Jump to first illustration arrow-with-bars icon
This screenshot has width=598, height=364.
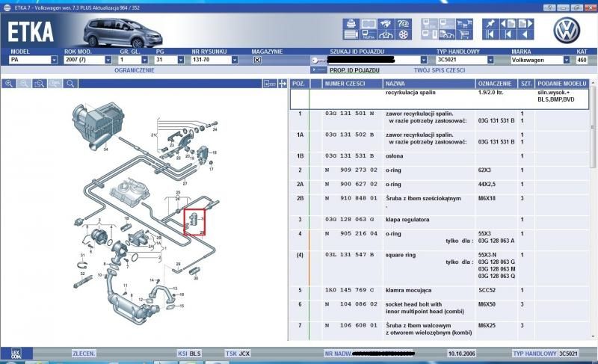490,34
